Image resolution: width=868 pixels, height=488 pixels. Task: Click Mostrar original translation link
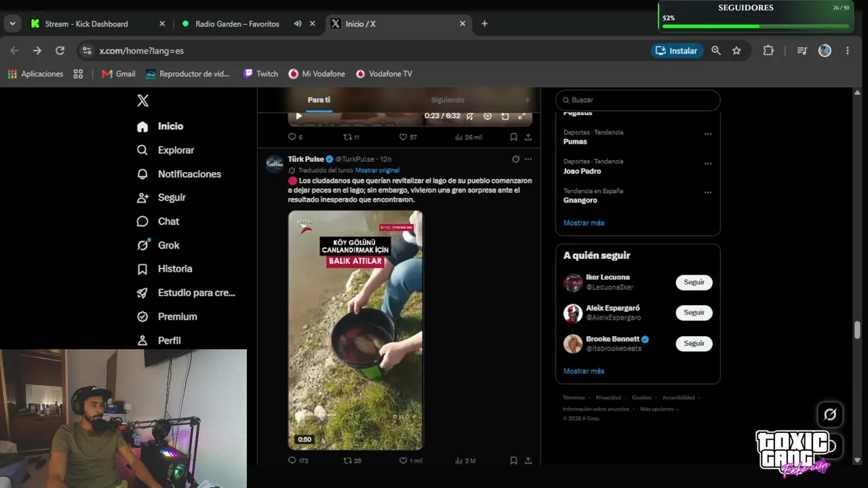click(x=378, y=170)
